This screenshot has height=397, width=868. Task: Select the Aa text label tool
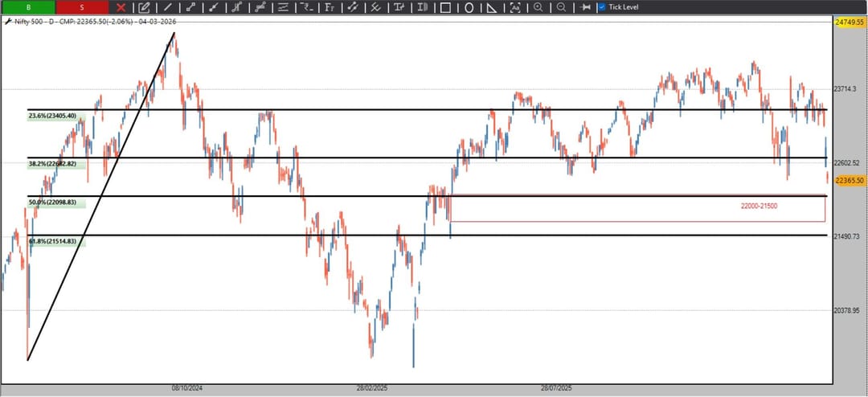pyautogui.click(x=515, y=7)
